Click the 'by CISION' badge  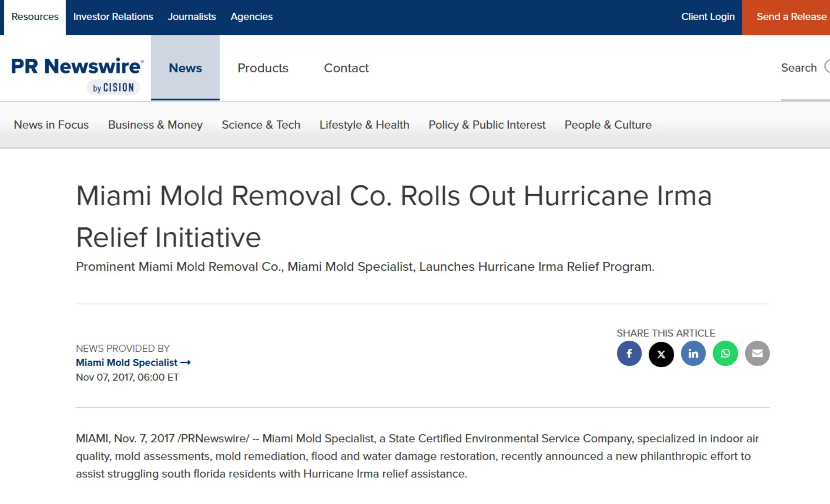(113, 88)
